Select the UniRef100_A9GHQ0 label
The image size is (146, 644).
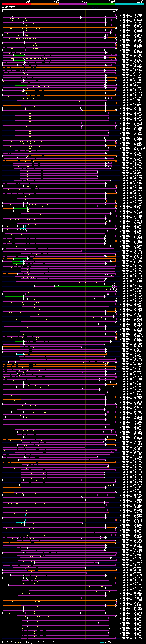click(131, 188)
